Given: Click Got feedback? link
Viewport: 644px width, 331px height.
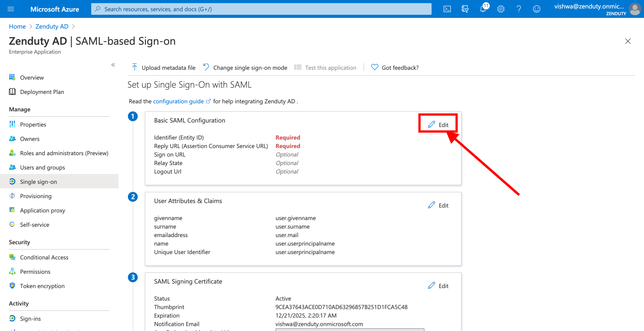Looking at the screenshot, I should pos(395,68).
